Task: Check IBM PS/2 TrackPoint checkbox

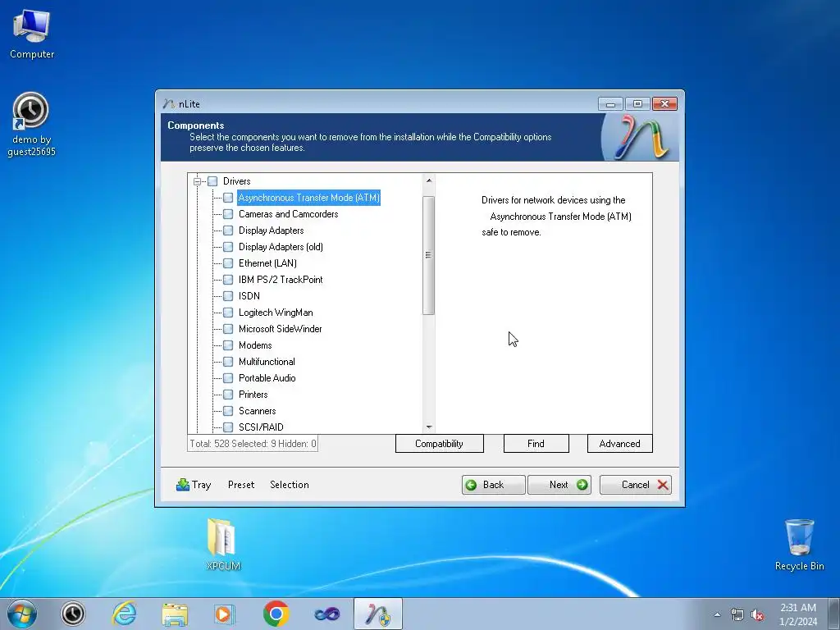Action: click(x=228, y=280)
